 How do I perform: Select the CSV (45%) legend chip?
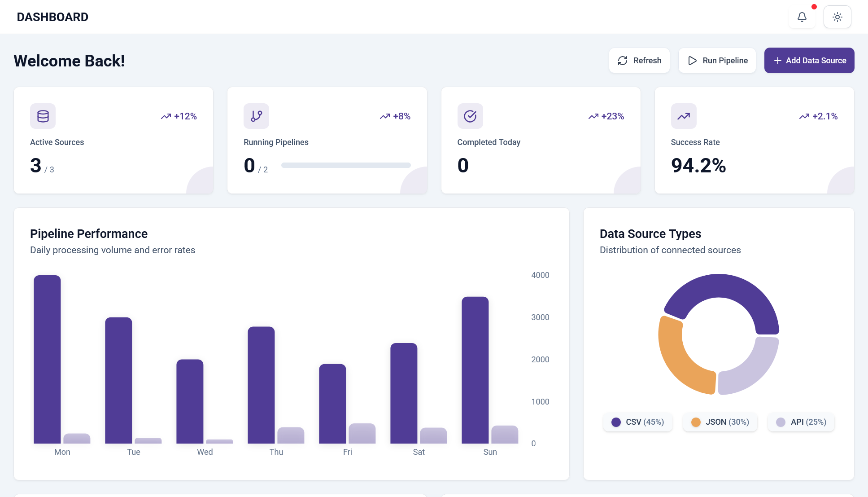point(637,422)
